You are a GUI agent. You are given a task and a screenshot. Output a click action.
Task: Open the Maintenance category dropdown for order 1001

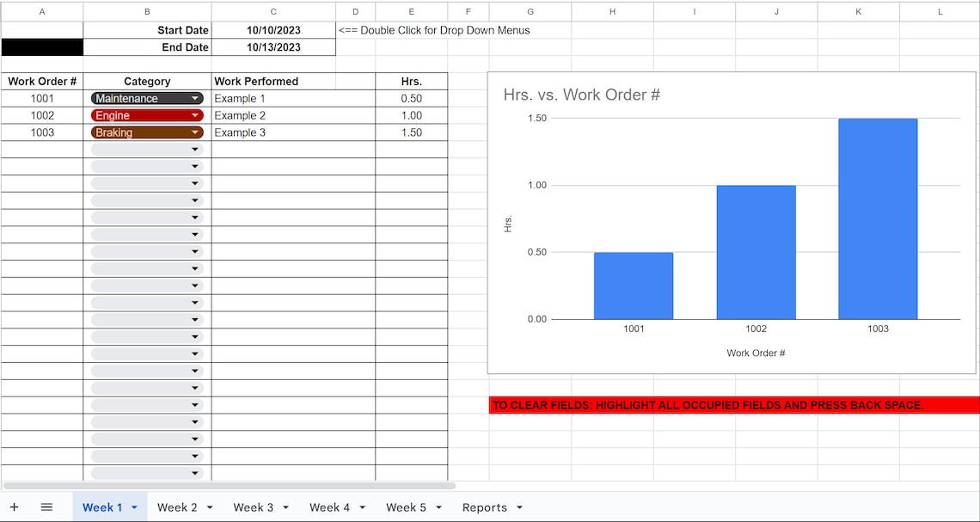click(196, 98)
